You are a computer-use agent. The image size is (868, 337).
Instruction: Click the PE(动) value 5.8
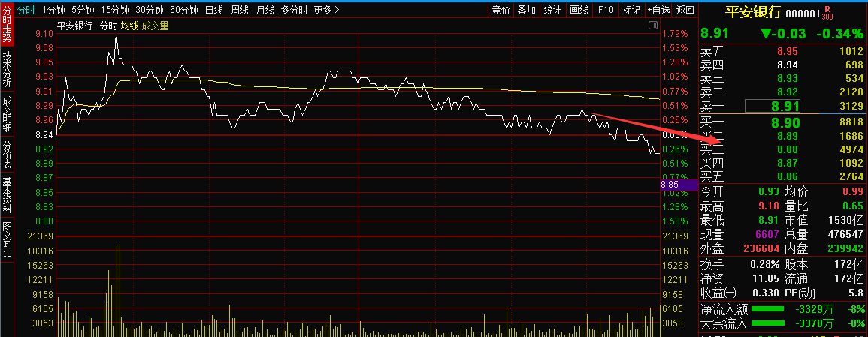coord(856,293)
